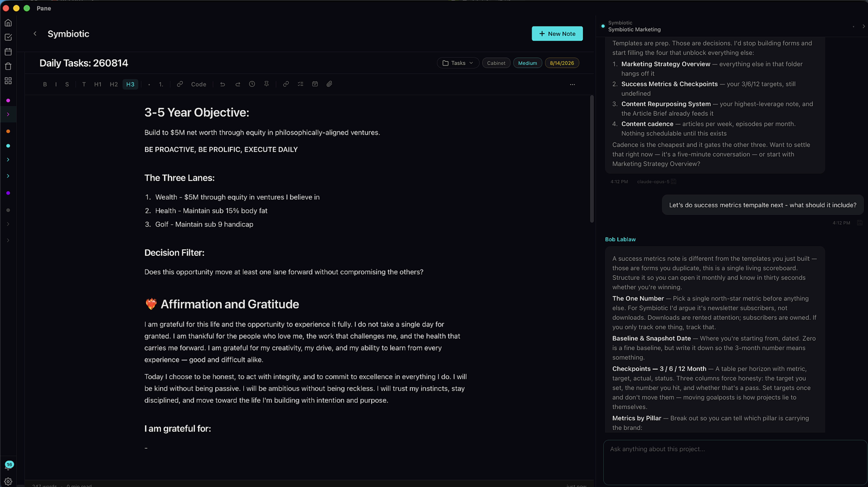Undo the last edit in toolbar
The height and width of the screenshot is (487, 868).
pos(222,84)
